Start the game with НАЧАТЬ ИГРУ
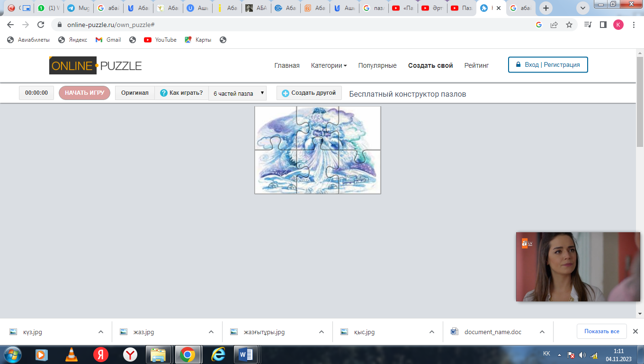Viewport: 644px width, 364px height. click(x=84, y=93)
